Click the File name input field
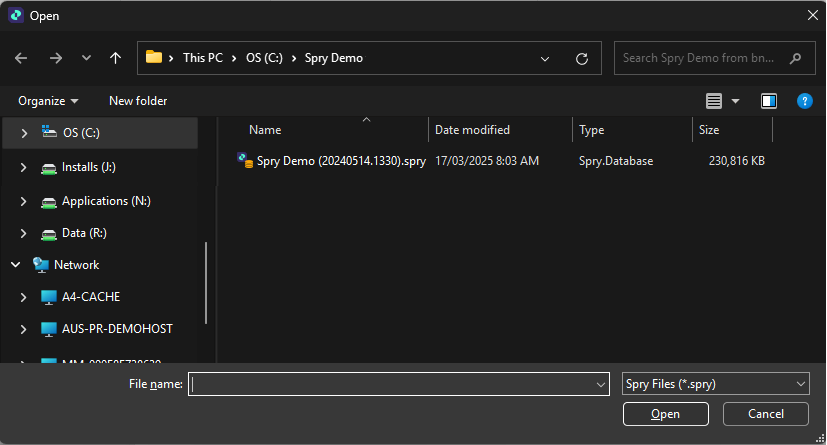 (390, 384)
